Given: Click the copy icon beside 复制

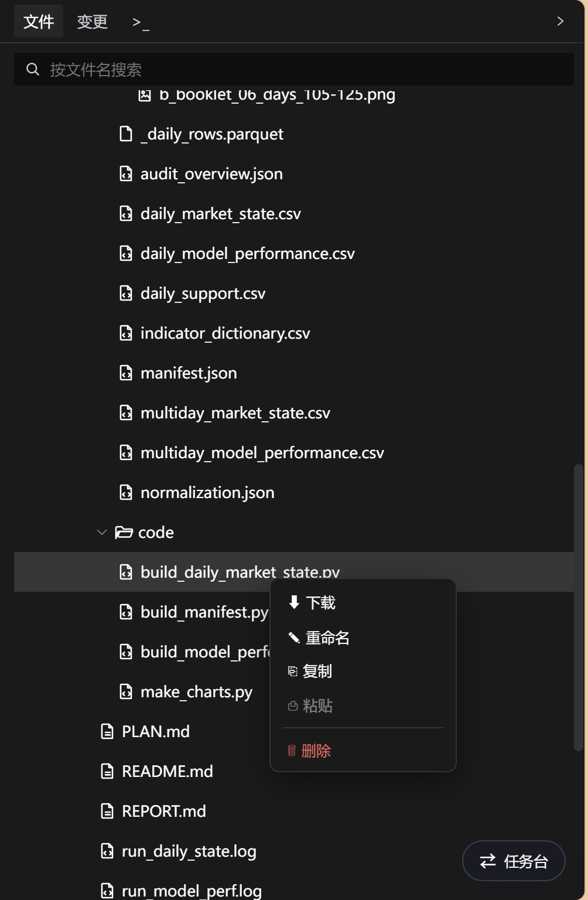Looking at the screenshot, I should tap(293, 671).
